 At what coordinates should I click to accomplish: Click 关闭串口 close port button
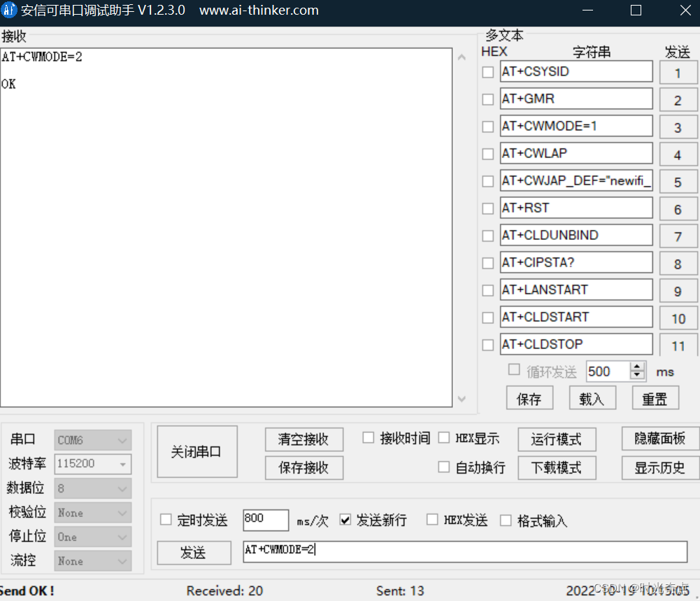tap(197, 451)
